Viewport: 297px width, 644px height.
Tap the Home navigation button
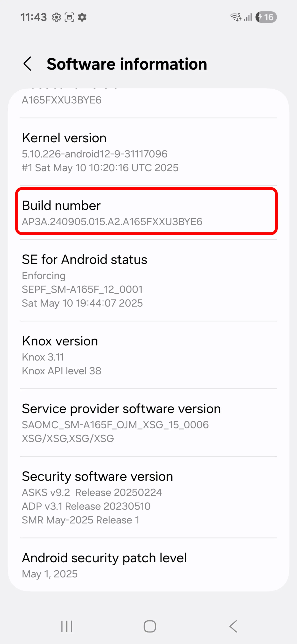150,626
